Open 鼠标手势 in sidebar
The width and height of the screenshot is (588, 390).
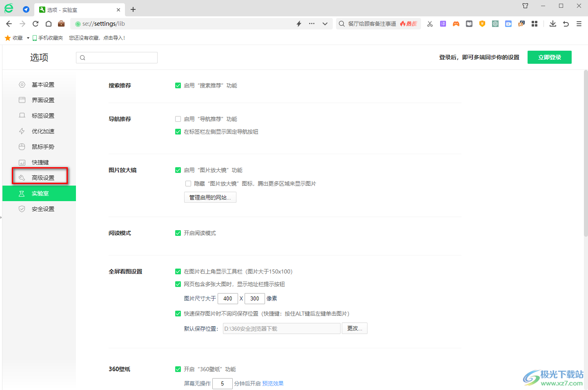coord(39,147)
